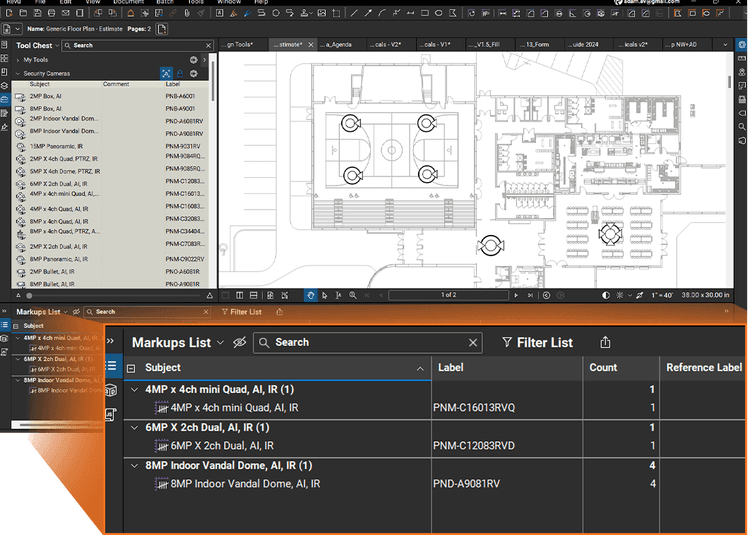Select the text box tool icon
Image resolution: width=750 pixels, height=535 pixels.
(220, 13)
